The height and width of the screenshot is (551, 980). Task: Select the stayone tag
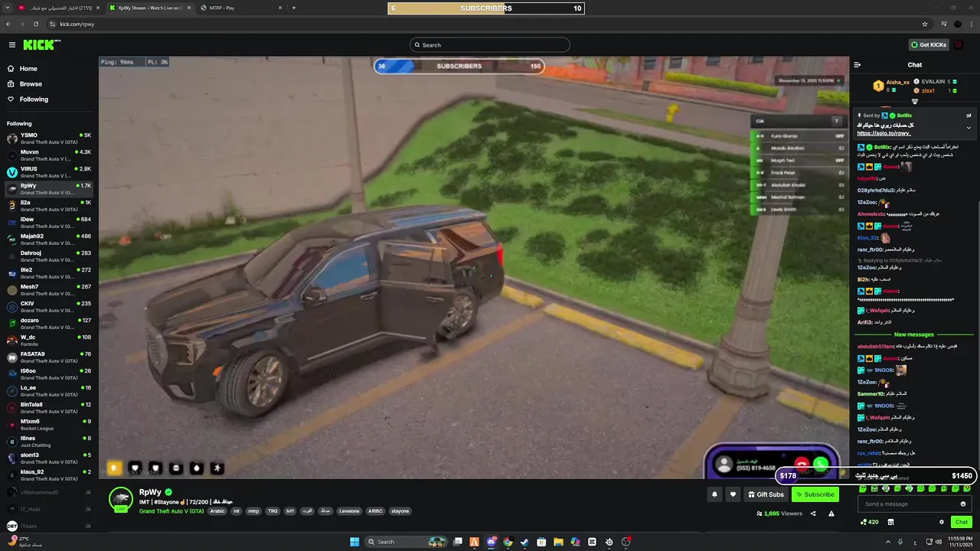[400, 511]
